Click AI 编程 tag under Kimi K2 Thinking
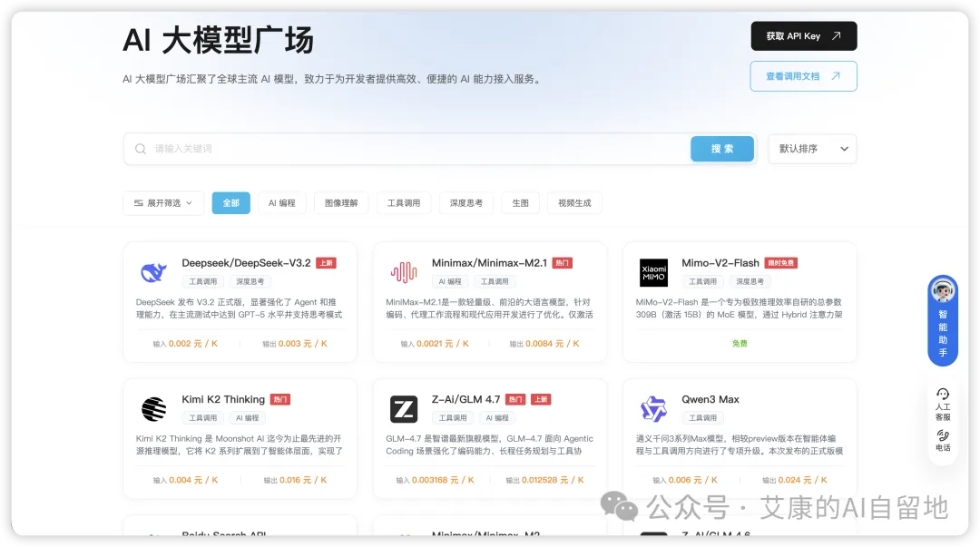This screenshot has height=547, width=980. 248,418
